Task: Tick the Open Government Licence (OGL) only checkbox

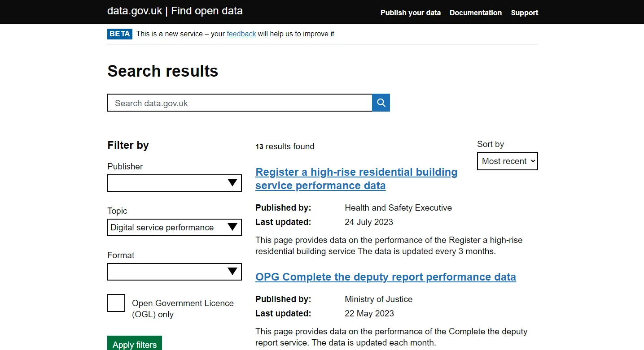Action: [116, 303]
